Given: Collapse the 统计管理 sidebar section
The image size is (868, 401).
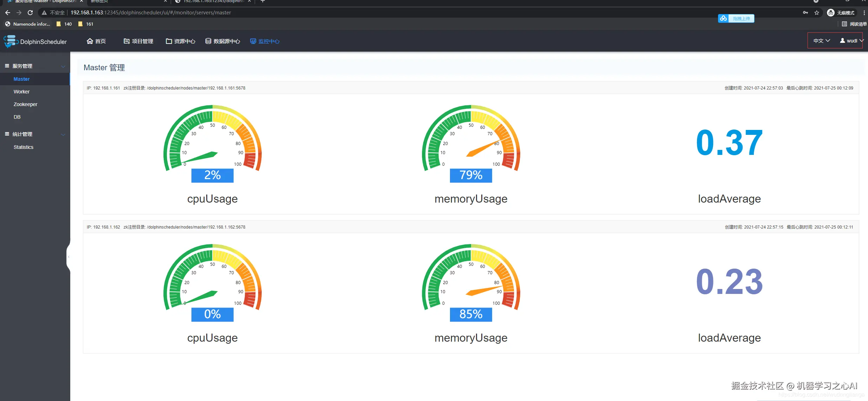Looking at the screenshot, I should click(63, 134).
